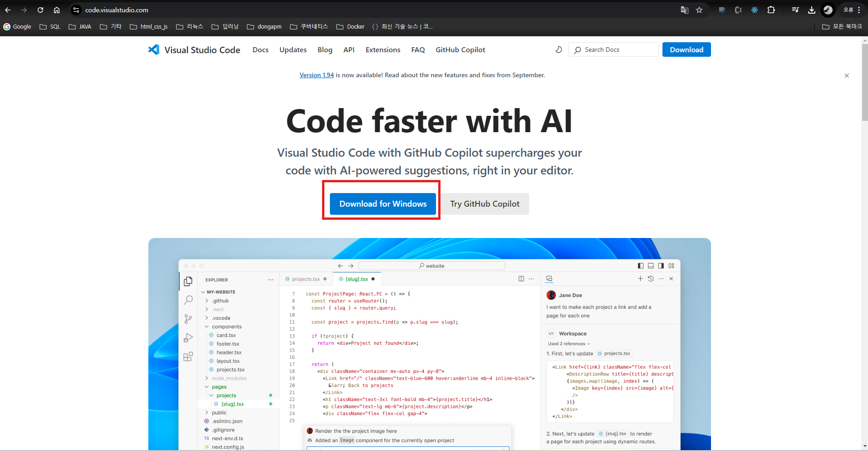Open the 오류 browser menu
The image size is (868, 451).
click(852, 10)
